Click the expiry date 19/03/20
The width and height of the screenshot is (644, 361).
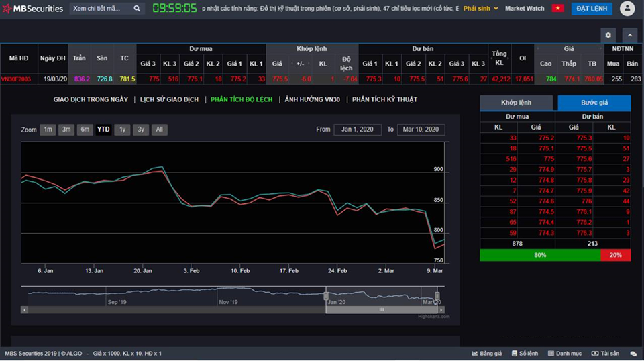tap(55, 79)
